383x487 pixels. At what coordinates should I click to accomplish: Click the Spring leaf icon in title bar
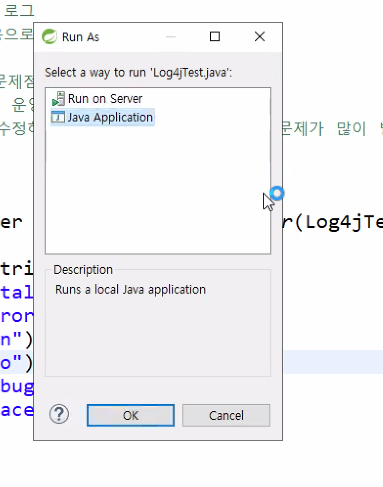click(x=49, y=37)
